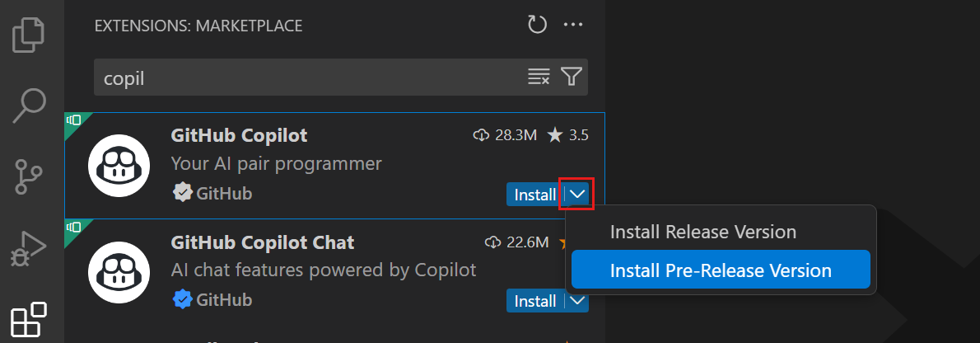Clear the extensions search results
This screenshot has height=343, width=980.
(x=539, y=78)
